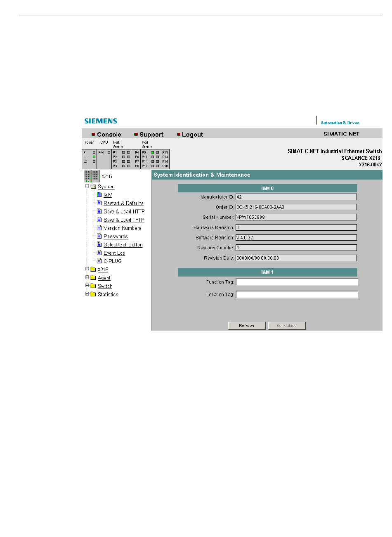Image resolution: width=392 pixels, height=537 pixels.
Task: Click the L2 power LED indicator
Action: 94,161
